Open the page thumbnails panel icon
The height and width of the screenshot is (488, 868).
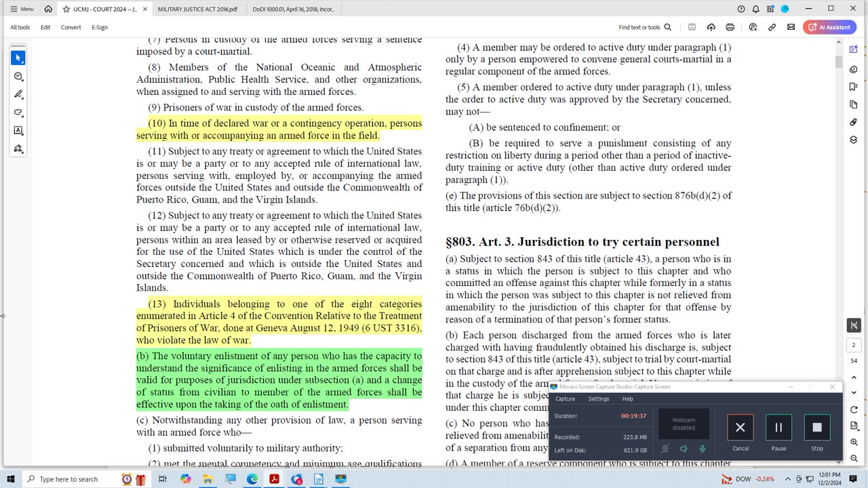click(854, 104)
